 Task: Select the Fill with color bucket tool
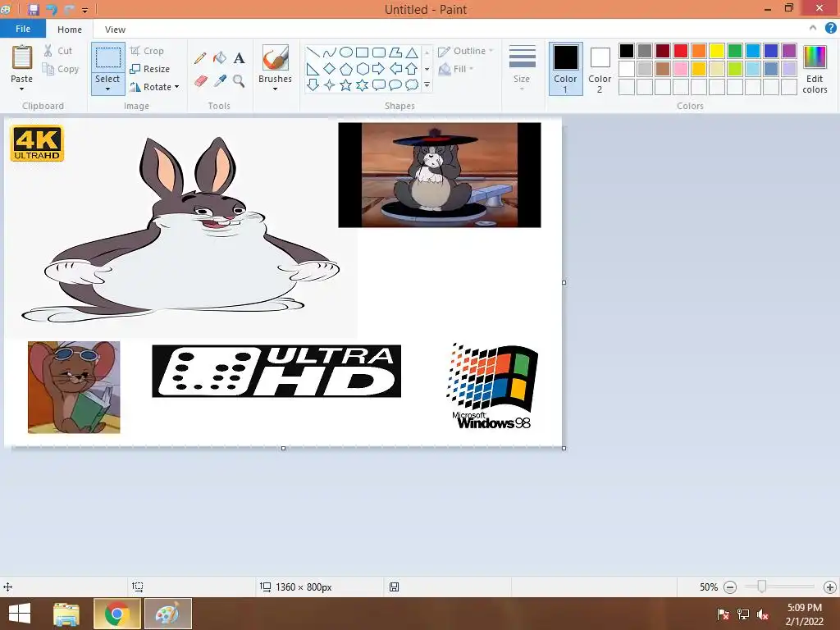(220, 58)
